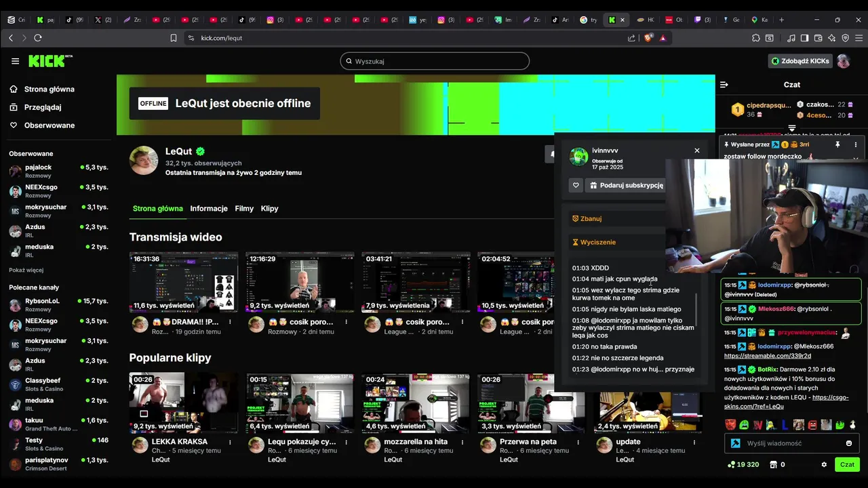Open the 03:41:21 video thumbnail
This screenshot has height=488, width=868.
tap(416, 282)
